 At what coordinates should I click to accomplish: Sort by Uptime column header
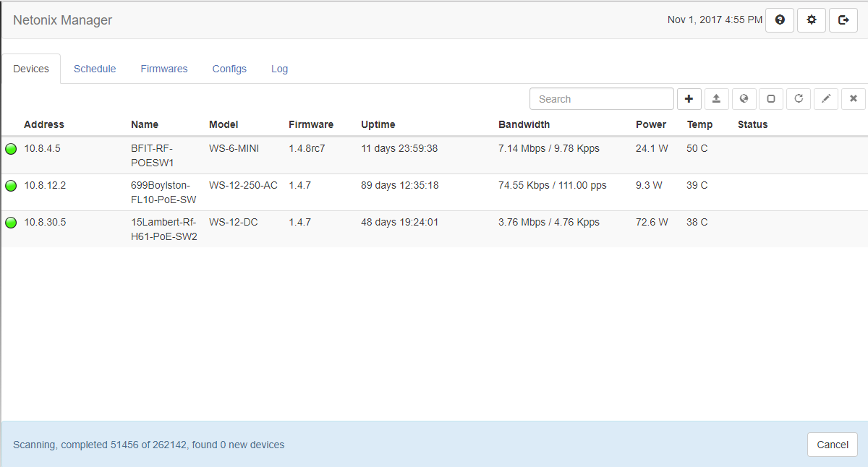(378, 124)
